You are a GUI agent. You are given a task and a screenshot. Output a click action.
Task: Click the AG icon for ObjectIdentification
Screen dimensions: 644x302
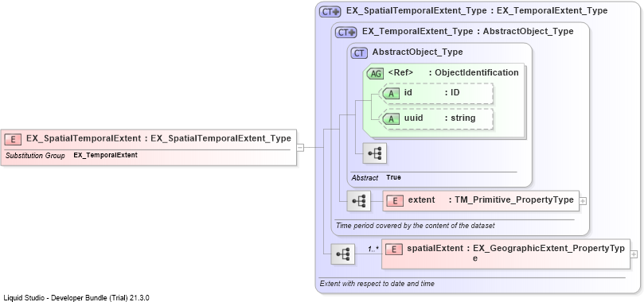click(x=376, y=74)
